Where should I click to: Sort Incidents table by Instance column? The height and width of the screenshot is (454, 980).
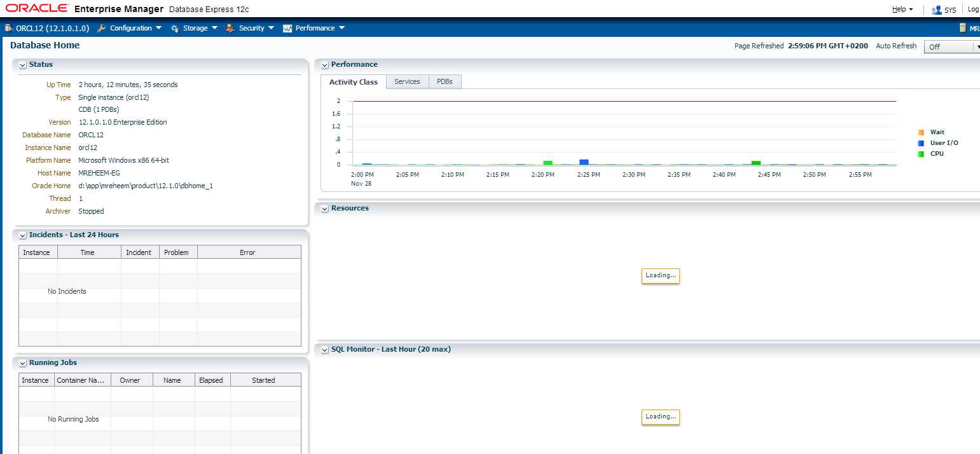pyautogui.click(x=38, y=252)
